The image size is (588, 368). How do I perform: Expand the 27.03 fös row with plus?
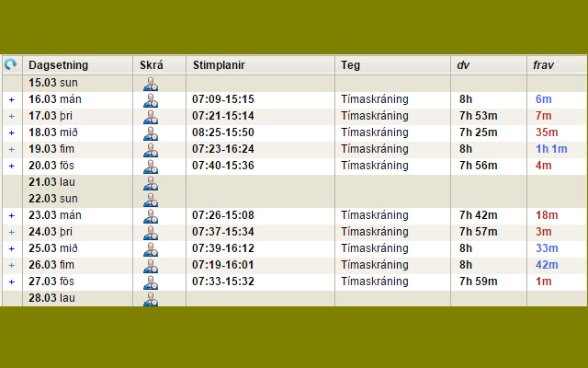12,282
